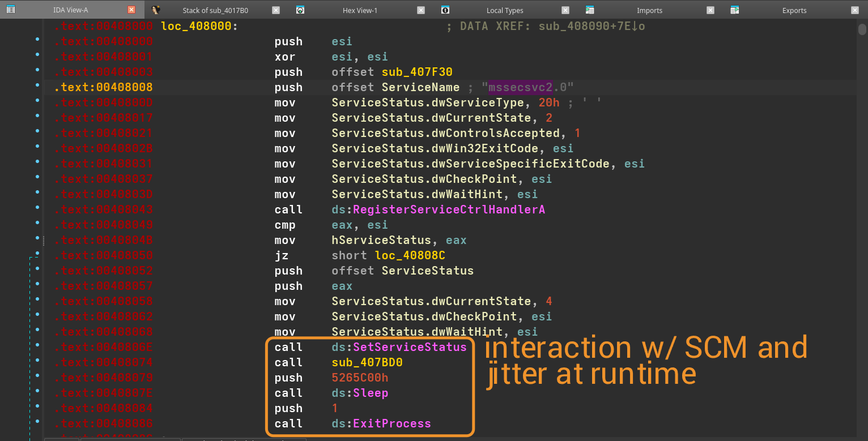Navigate to the ServiceName data reference
Image resolution: width=868 pixels, height=441 pixels.
(x=420, y=87)
